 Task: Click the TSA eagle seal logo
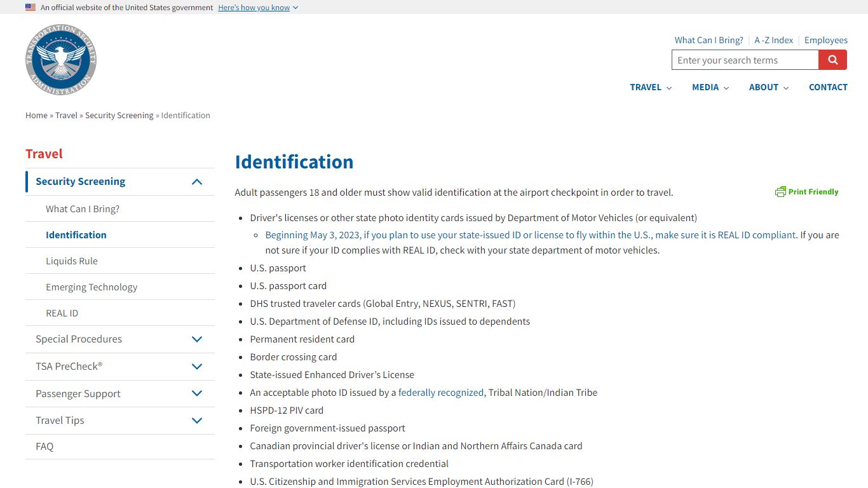61,60
